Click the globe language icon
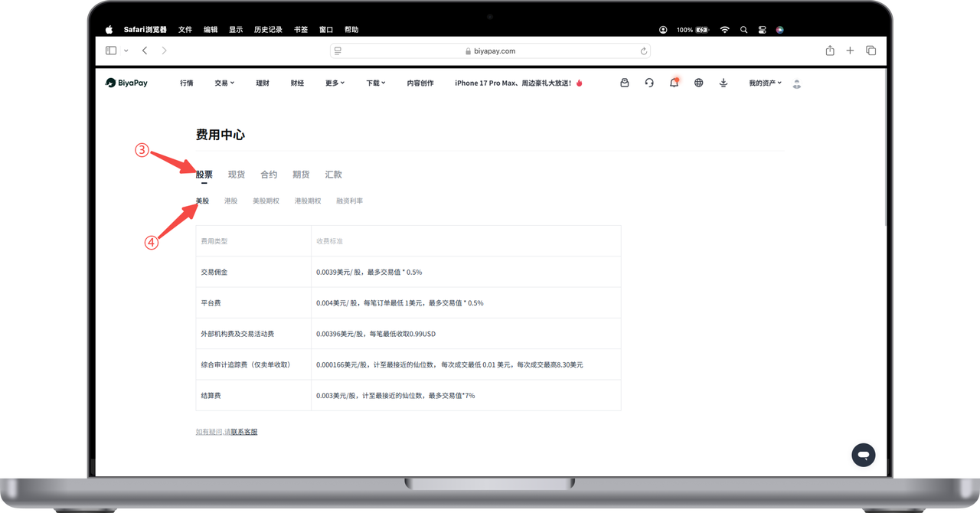Screen dimensions: 980x513 (x=698, y=83)
